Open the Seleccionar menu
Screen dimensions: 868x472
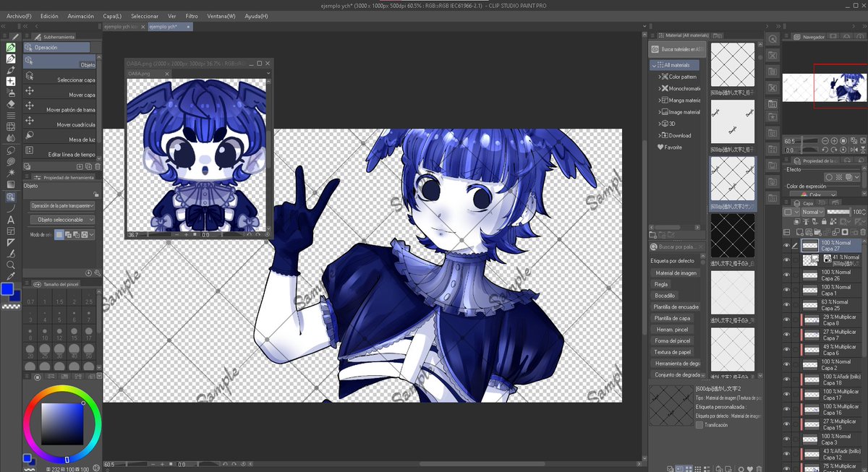click(x=145, y=15)
